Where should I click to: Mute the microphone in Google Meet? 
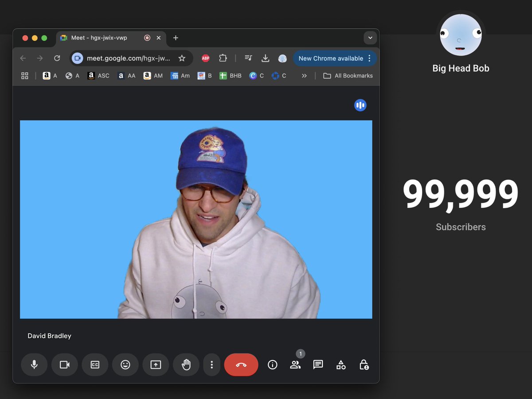tap(34, 364)
